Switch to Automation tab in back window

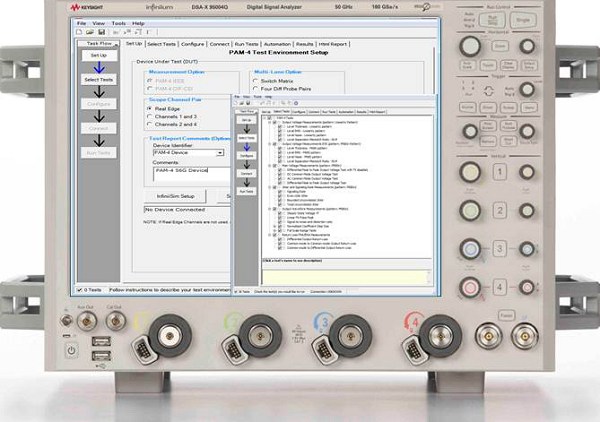point(277,44)
